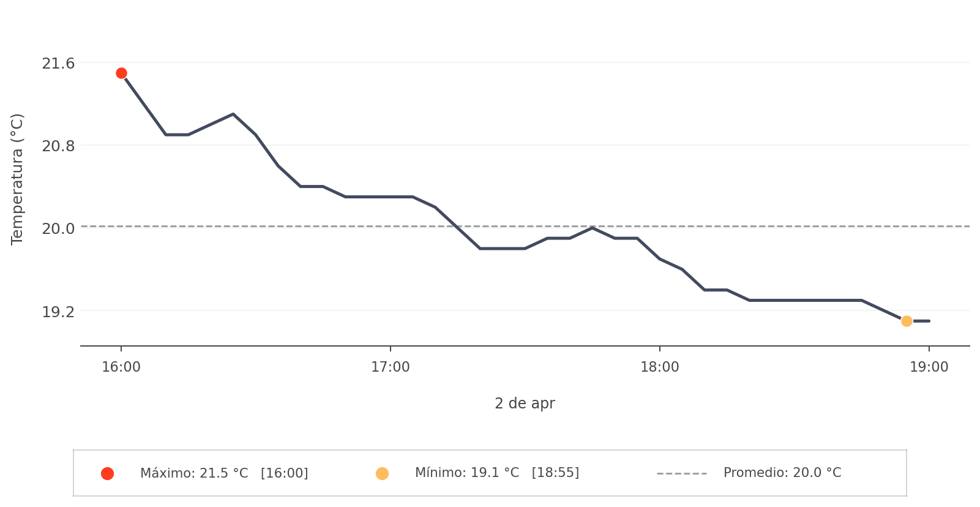Click the 16:00 time axis label

(121, 367)
